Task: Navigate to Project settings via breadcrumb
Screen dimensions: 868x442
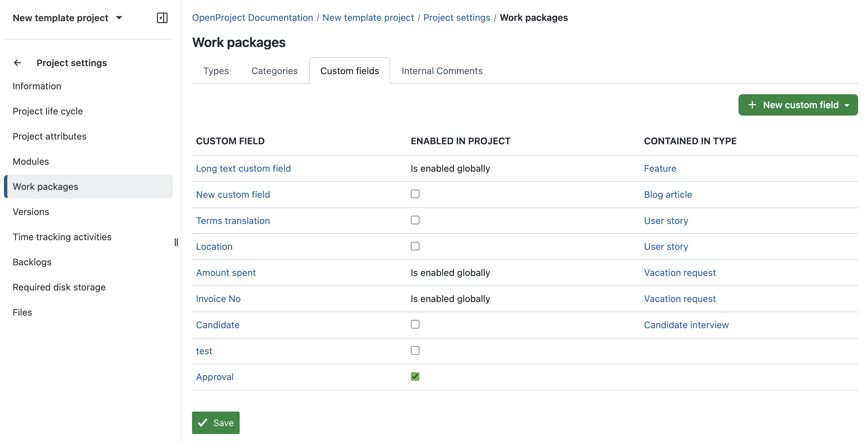Action: coord(457,18)
